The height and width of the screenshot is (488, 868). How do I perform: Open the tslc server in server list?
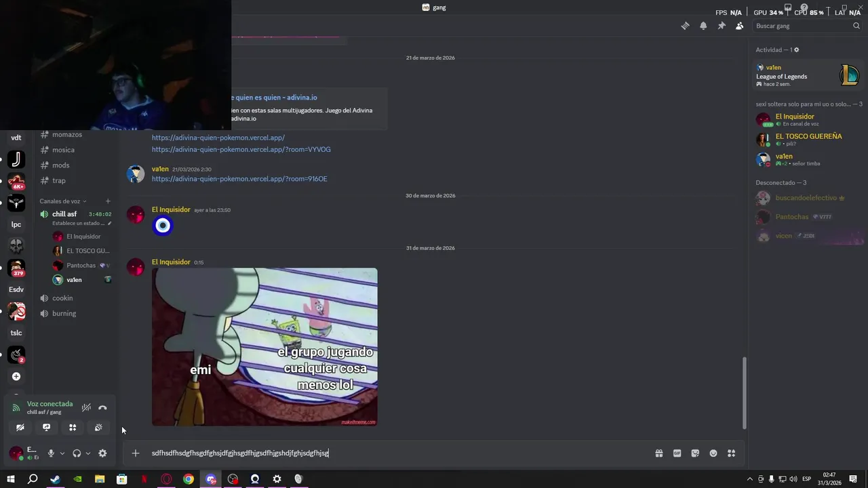click(16, 333)
